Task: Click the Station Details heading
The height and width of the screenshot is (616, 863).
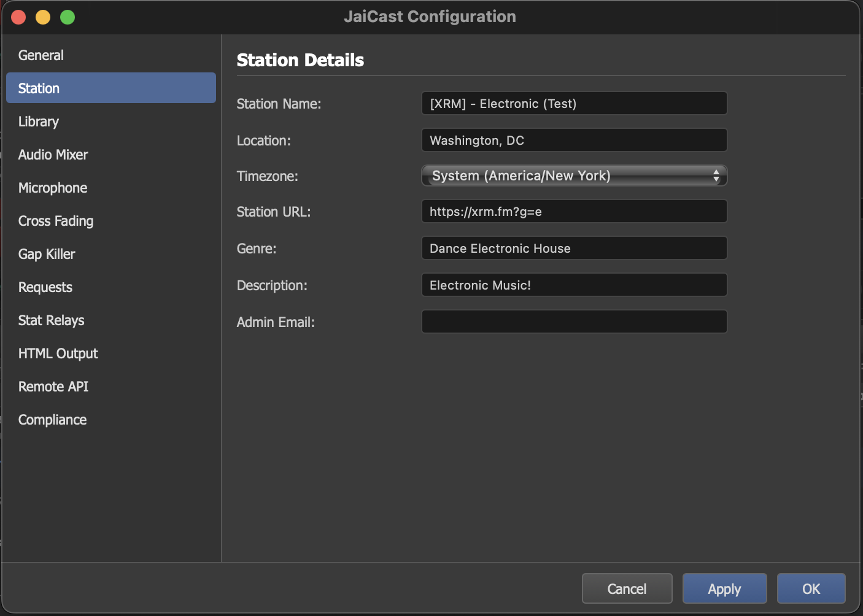Action: pyautogui.click(x=300, y=60)
